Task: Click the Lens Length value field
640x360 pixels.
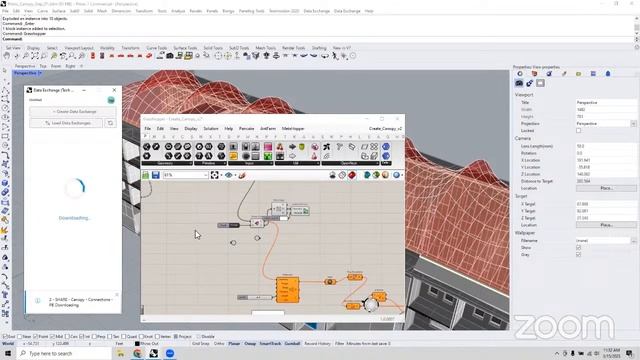Action: pyautogui.click(x=606, y=146)
